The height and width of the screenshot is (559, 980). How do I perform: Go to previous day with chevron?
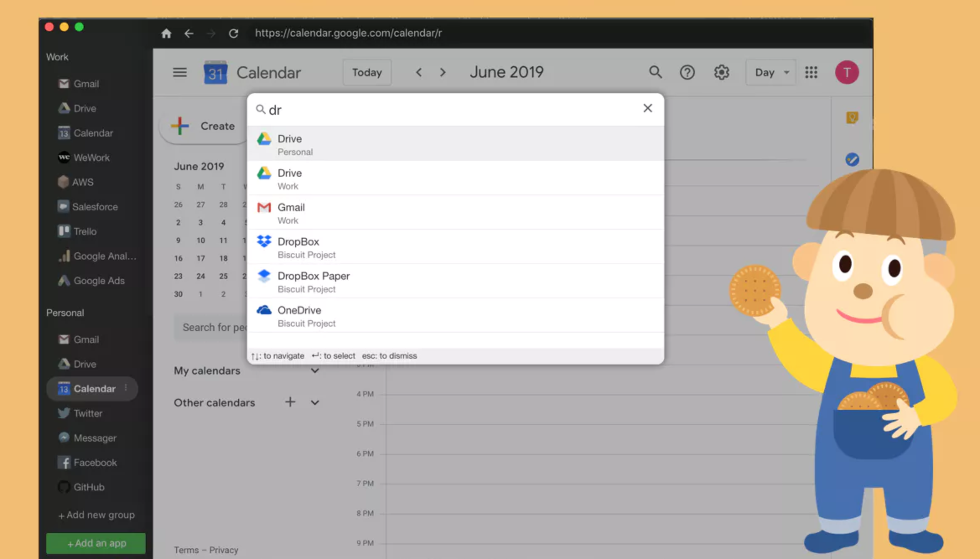[x=419, y=72]
